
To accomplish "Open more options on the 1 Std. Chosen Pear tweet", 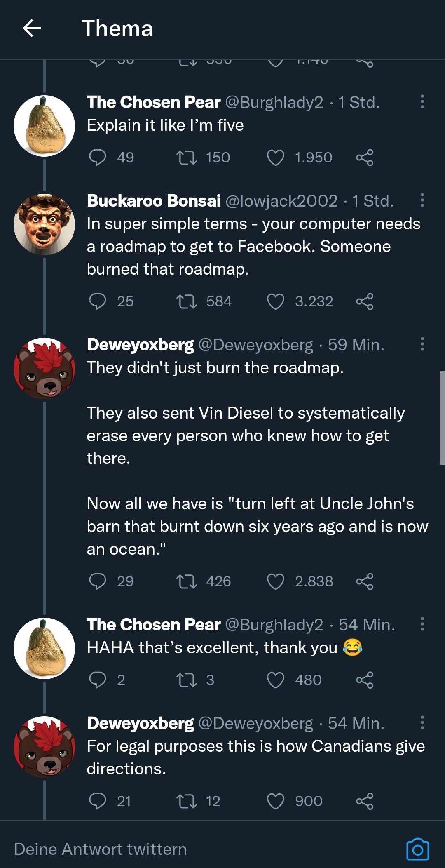I will (422, 102).
